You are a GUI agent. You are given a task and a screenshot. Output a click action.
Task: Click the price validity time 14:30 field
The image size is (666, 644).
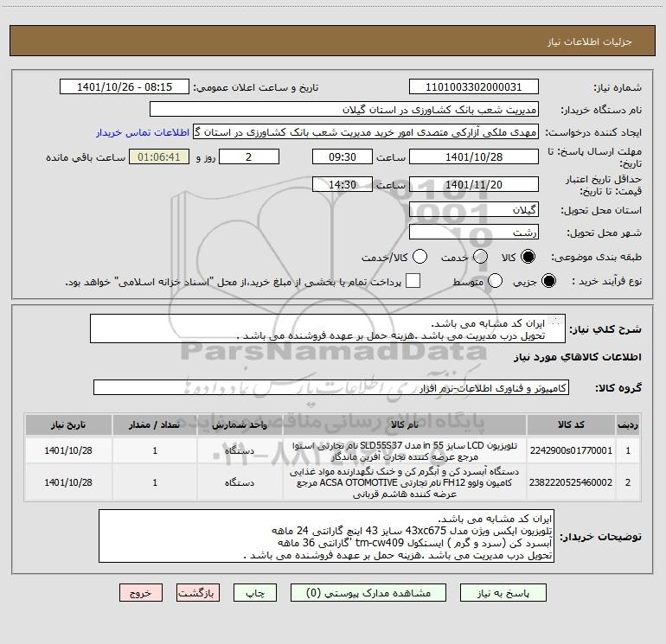(x=343, y=184)
